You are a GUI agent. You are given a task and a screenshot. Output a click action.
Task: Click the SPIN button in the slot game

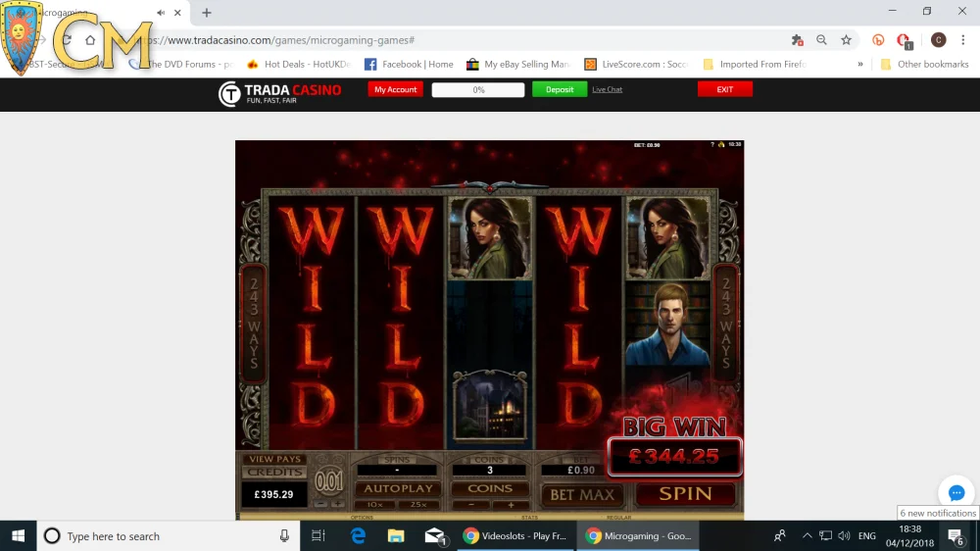pyautogui.click(x=685, y=494)
